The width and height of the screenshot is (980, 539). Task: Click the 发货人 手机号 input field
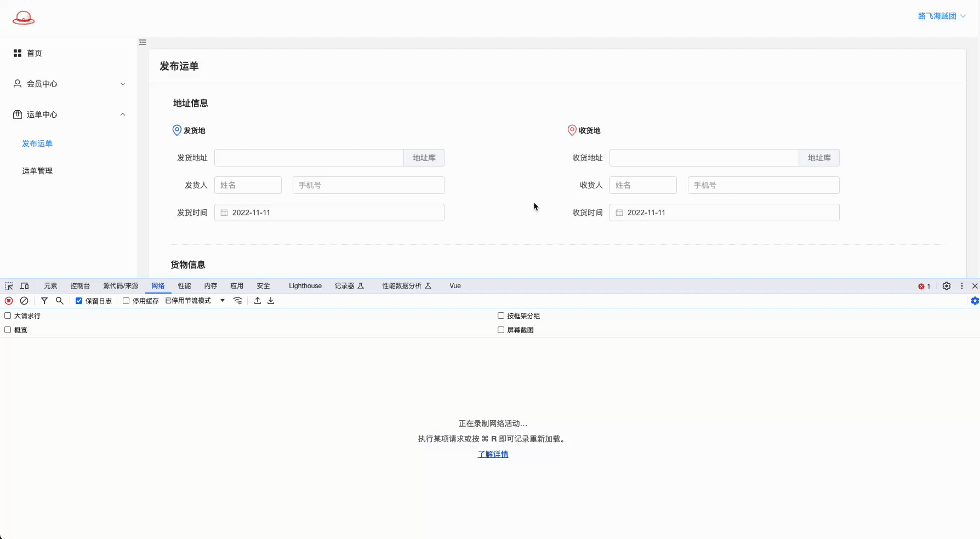(x=368, y=185)
